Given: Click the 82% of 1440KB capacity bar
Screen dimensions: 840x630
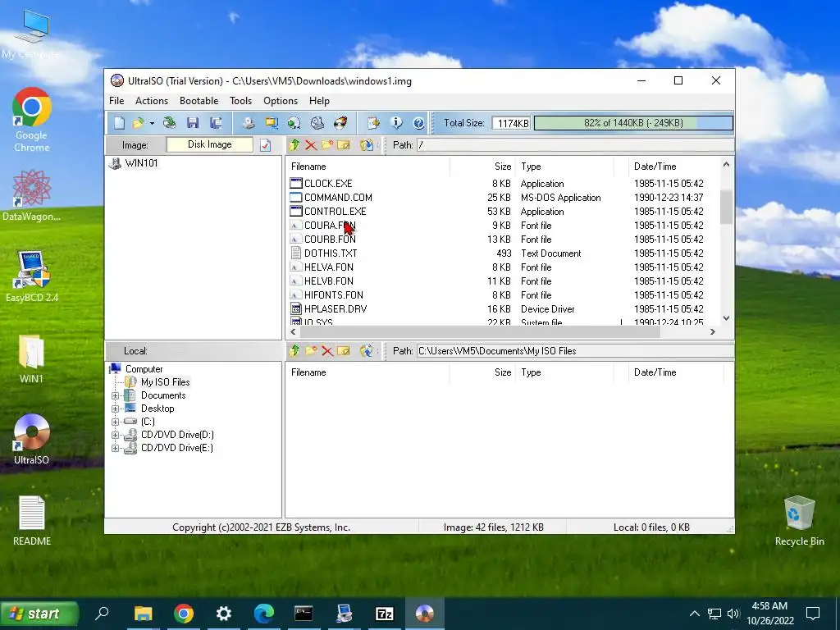Looking at the screenshot, I should [x=633, y=123].
